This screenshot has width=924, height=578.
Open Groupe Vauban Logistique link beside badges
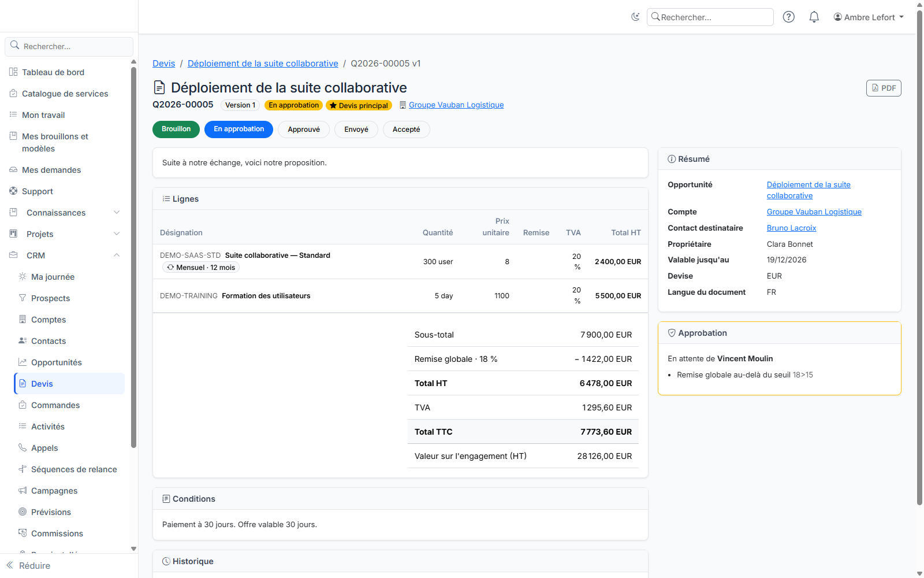[456, 105]
